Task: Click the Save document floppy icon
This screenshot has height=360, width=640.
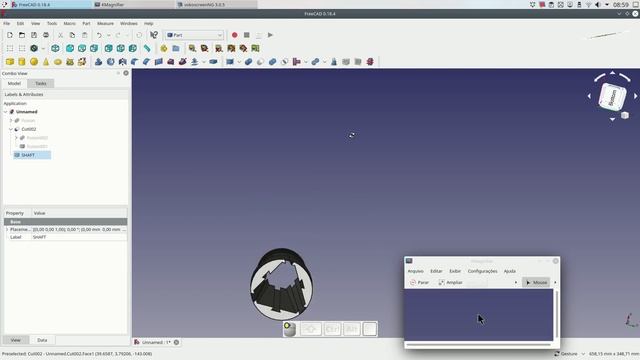Action: click(34, 35)
